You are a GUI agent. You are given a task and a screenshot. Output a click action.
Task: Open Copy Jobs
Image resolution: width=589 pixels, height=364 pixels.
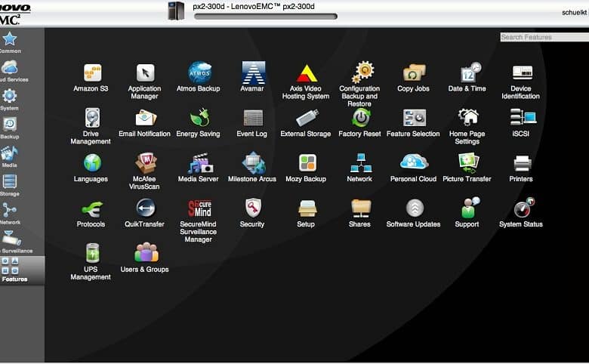pyautogui.click(x=413, y=78)
